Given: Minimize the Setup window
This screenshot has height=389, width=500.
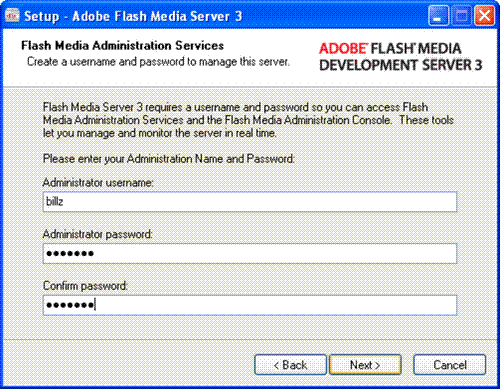Looking at the screenshot, I should 438,16.
